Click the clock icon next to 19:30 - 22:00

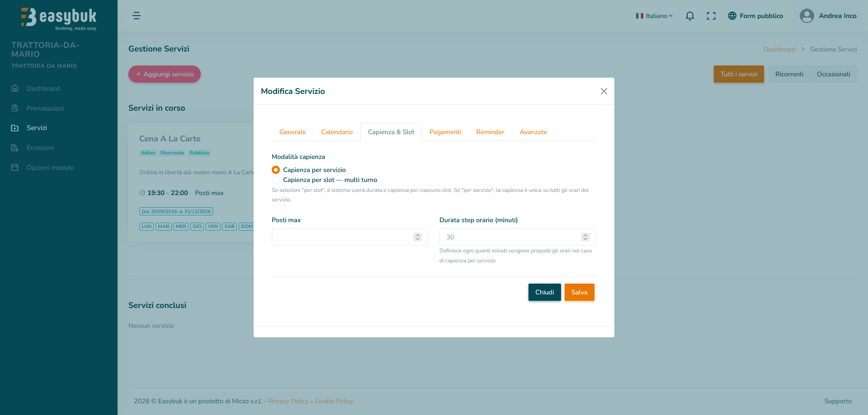142,193
